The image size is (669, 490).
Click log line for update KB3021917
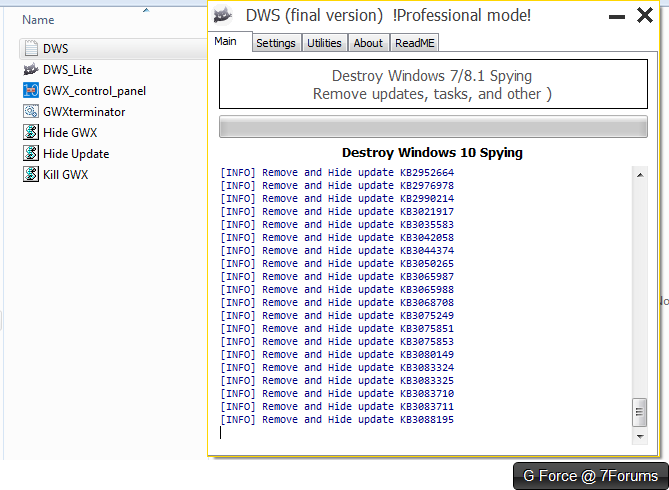pos(337,212)
